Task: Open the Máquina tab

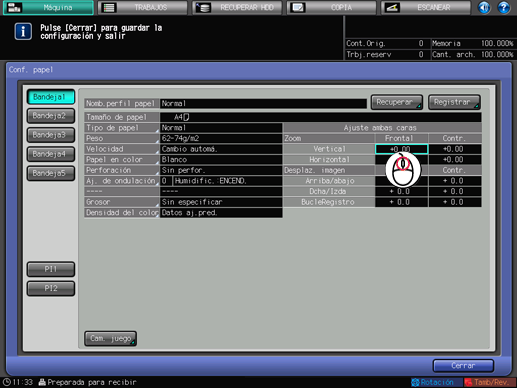Action: [48, 8]
